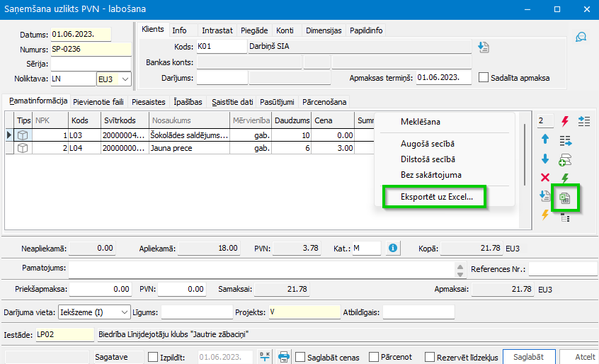Click the References Nr. input field
The image size is (599, 364).
click(x=563, y=269)
